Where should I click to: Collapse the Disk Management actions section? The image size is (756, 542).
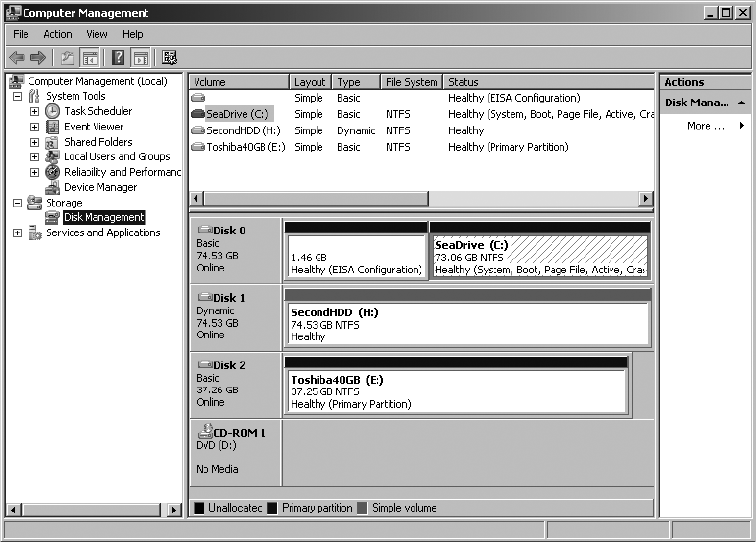(740, 103)
